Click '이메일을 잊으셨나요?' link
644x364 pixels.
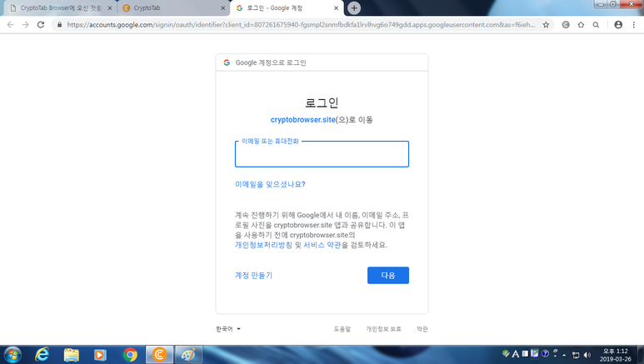click(x=270, y=184)
